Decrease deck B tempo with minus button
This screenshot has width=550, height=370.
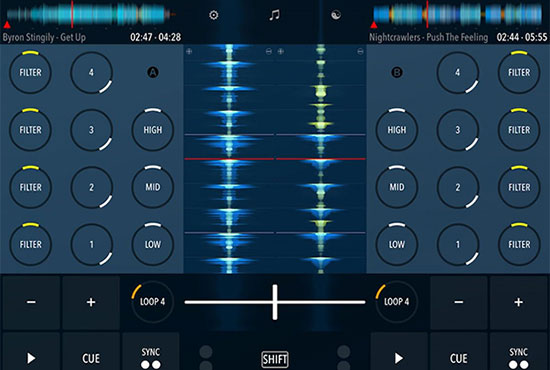459,302
